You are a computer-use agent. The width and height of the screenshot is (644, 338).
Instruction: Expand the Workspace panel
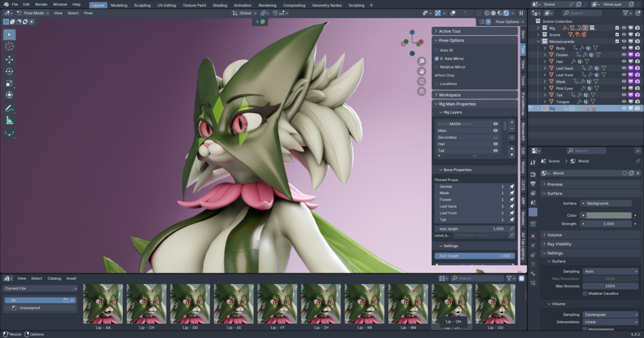coord(474,95)
